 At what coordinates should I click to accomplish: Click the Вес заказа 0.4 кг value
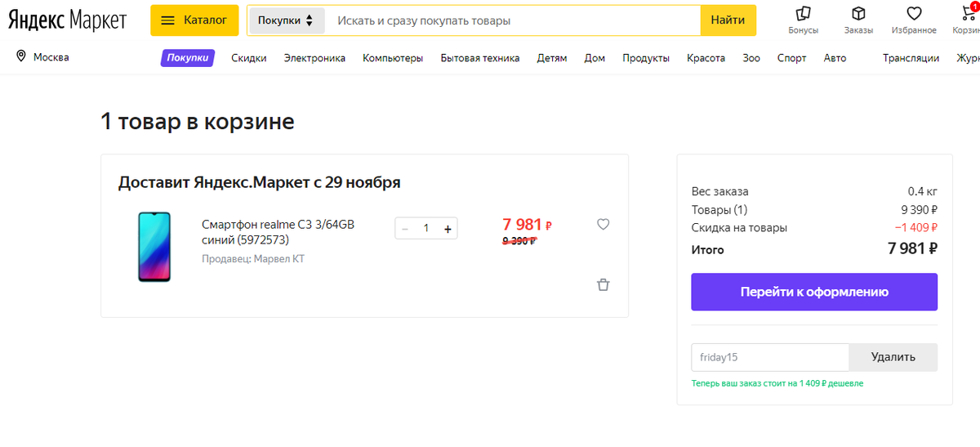pos(922,191)
